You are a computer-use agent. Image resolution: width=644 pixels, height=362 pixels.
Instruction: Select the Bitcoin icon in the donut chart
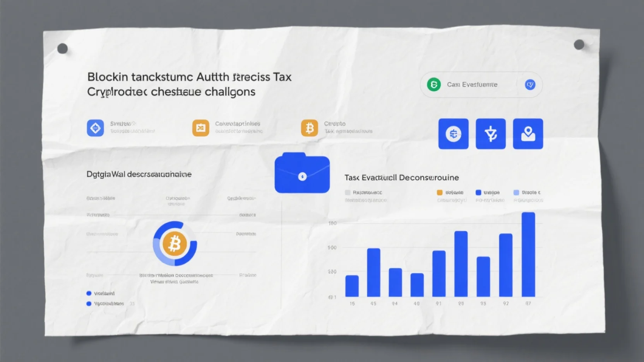point(175,244)
